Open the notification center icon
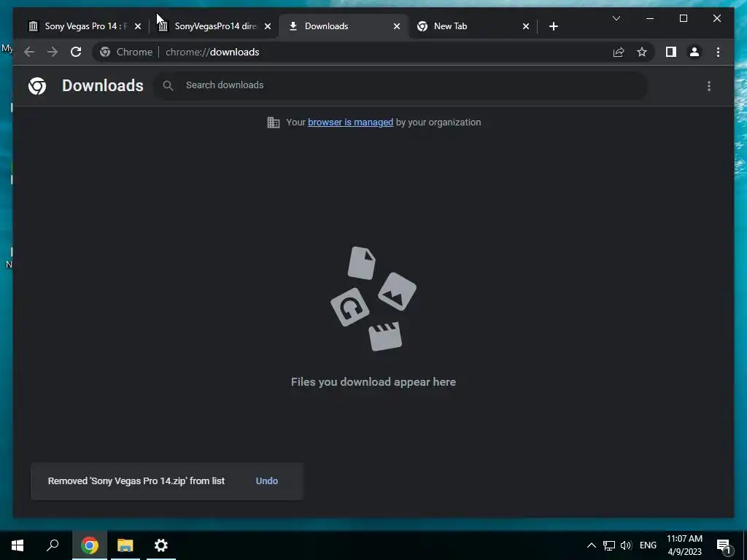Viewport: 747px width, 560px height. click(724, 546)
